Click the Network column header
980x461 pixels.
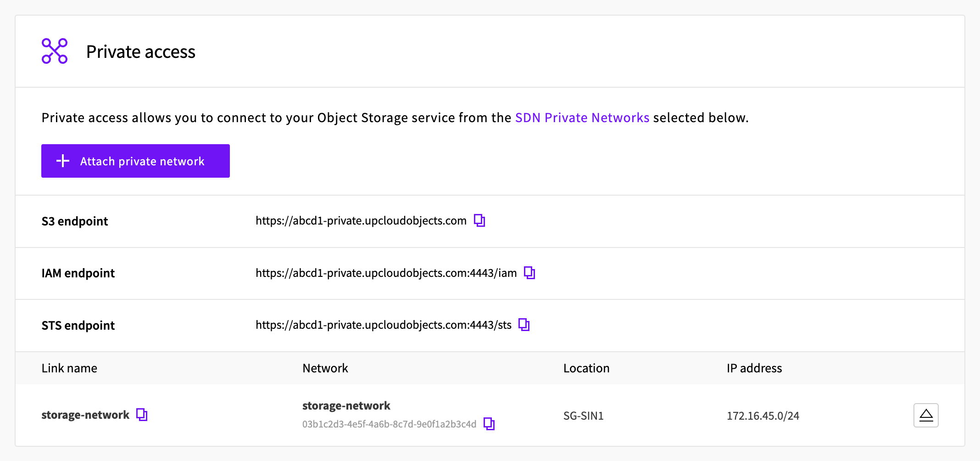point(325,368)
